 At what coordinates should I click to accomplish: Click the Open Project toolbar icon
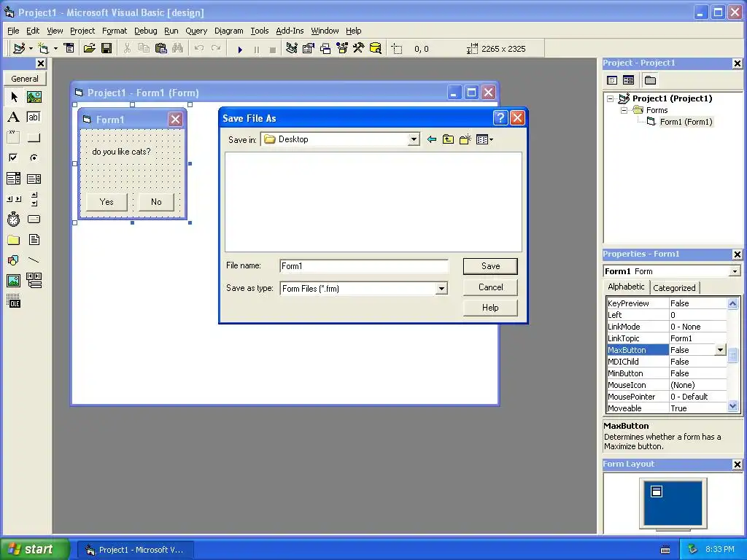90,49
